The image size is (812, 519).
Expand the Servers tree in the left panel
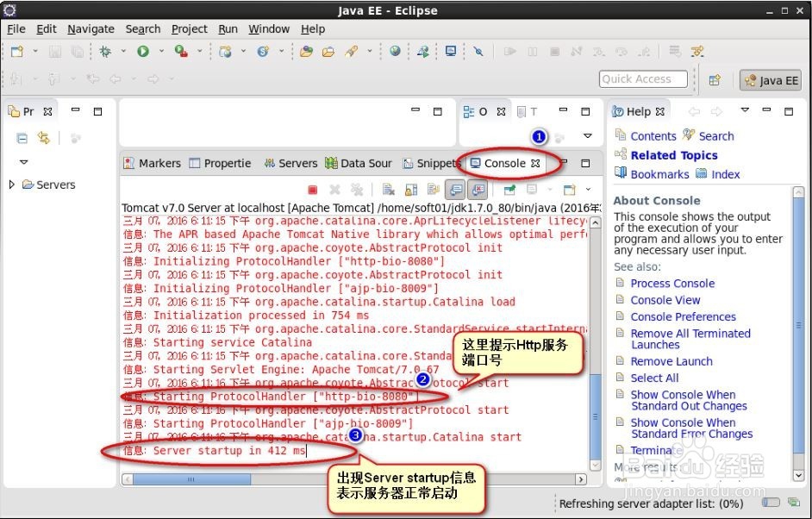tap(12, 184)
